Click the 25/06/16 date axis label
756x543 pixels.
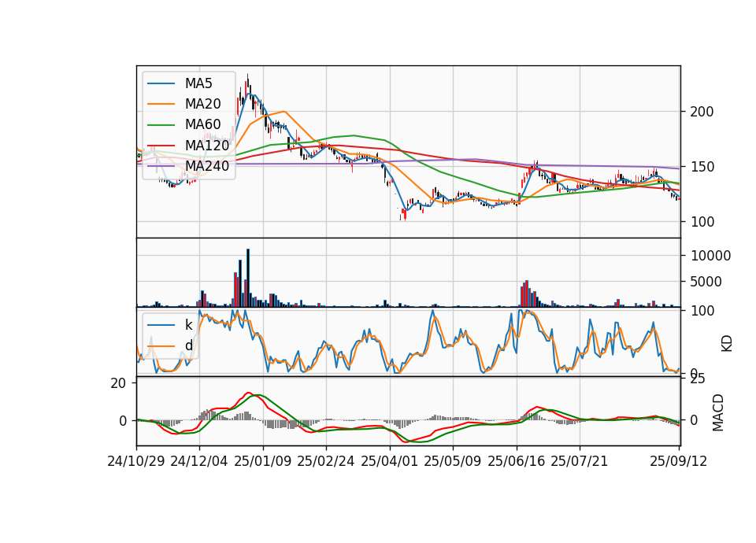[x=517, y=461]
